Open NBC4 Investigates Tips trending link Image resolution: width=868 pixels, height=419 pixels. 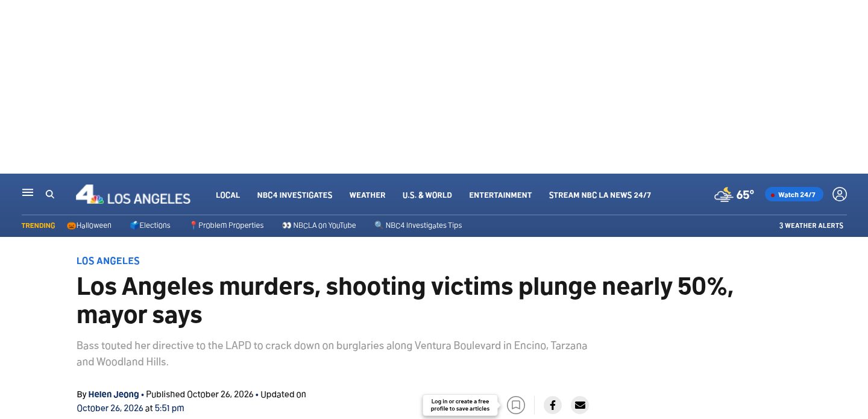[x=418, y=225]
